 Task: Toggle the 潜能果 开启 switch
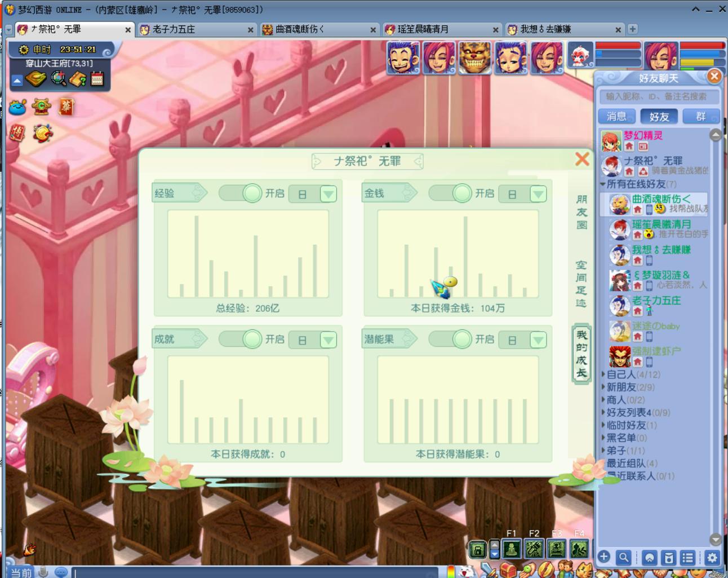[x=450, y=339]
